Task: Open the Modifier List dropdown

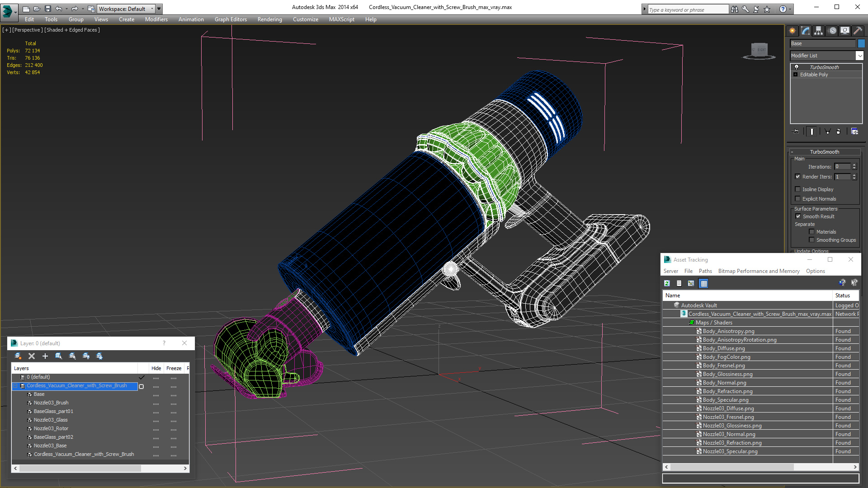Action: pos(859,56)
